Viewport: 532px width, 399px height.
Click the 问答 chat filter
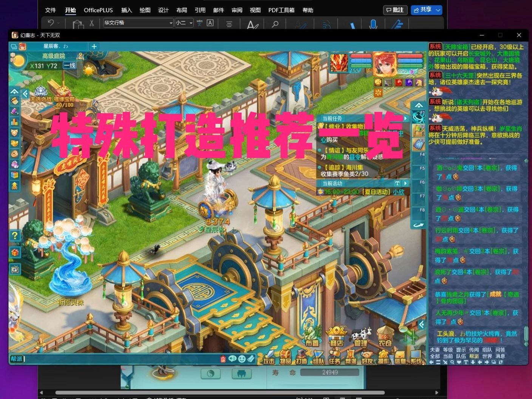pos(500,350)
